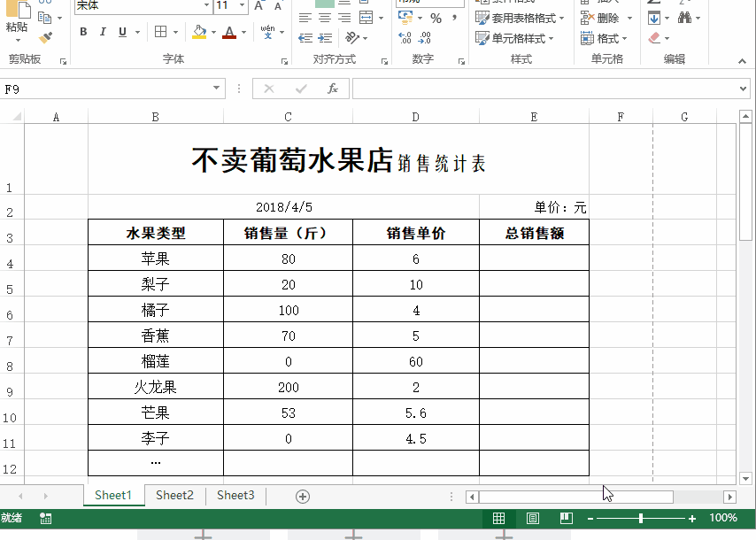The height and width of the screenshot is (540, 756).
Task: Toggle Underline formatting
Action: (x=122, y=32)
